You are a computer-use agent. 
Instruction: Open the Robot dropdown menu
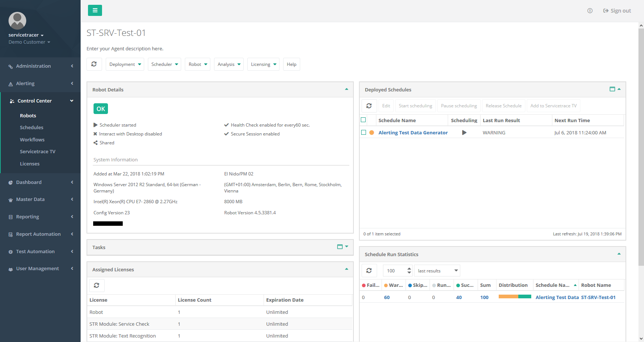(198, 64)
